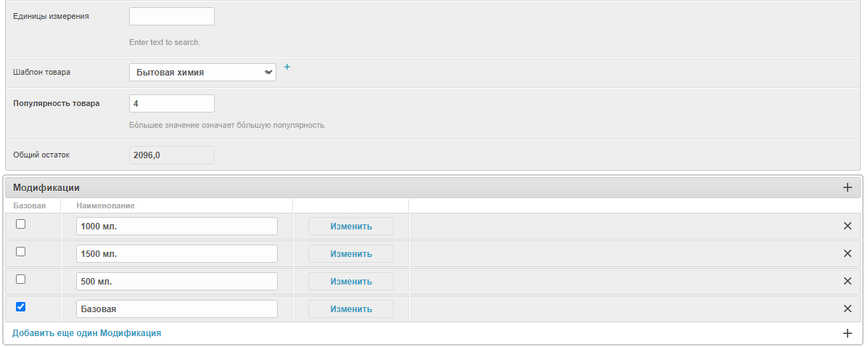Delete the 1000 мл. modification row
The image size is (868, 347).
(x=847, y=226)
